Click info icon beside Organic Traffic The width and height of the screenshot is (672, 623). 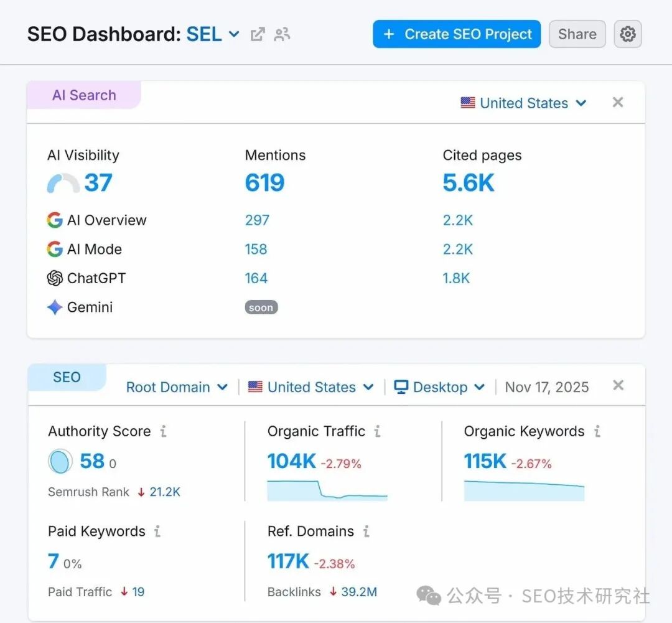tap(377, 431)
